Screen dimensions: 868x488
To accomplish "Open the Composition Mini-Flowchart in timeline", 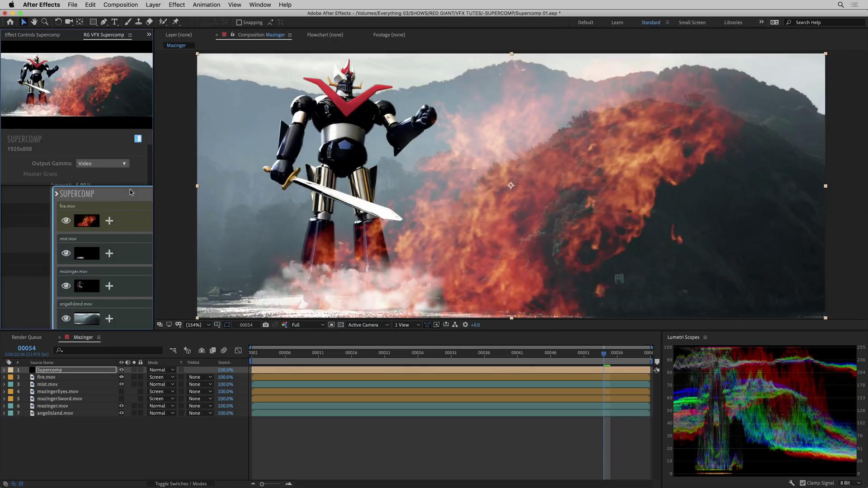I will pos(173,350).
